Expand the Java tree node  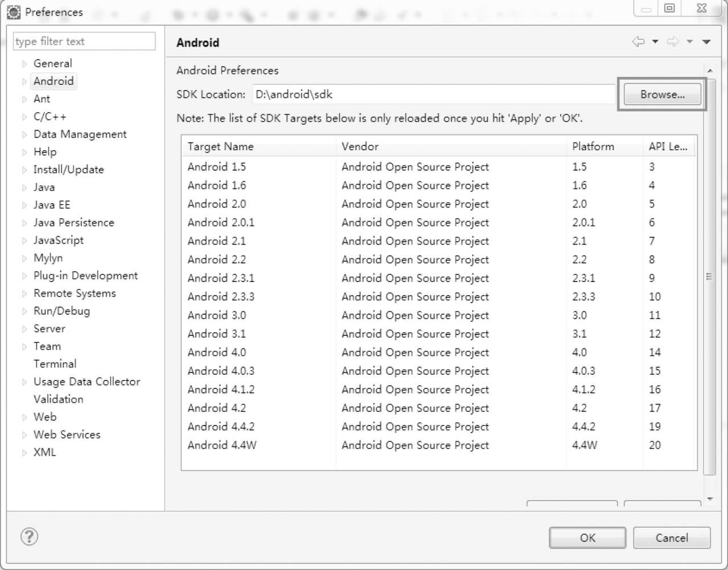[24, 187]
